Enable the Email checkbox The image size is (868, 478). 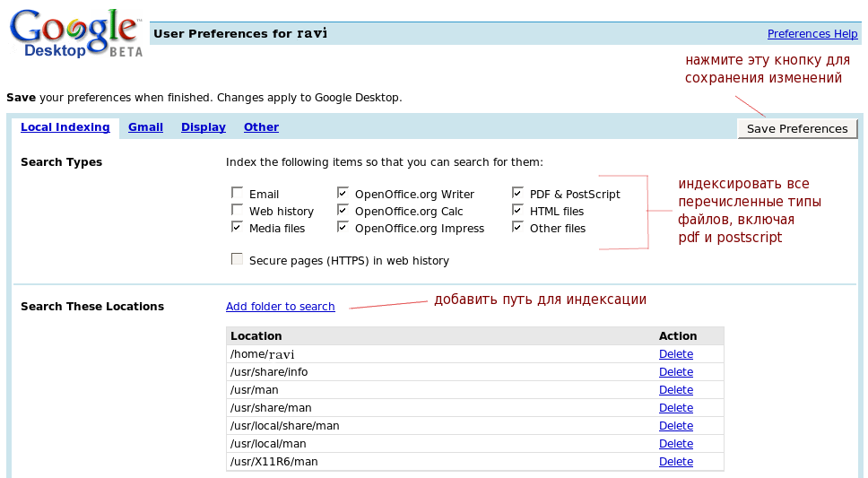click(x=237, y=193)
